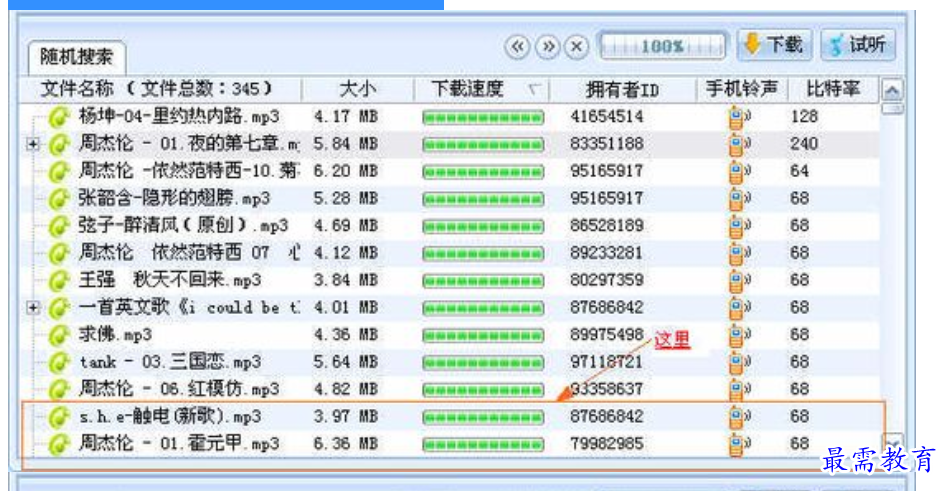The width and height of the screenshot is (944, 491).
Task: Click ringtone phone icon in 杨坤 row
Action: pos(739,118)
